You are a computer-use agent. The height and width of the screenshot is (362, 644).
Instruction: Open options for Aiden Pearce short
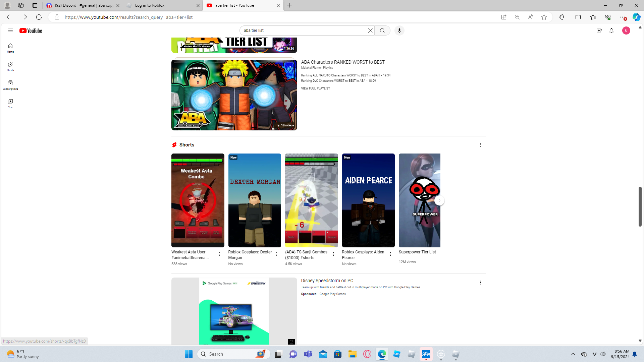pyautogui.click(x=390, y=254)
